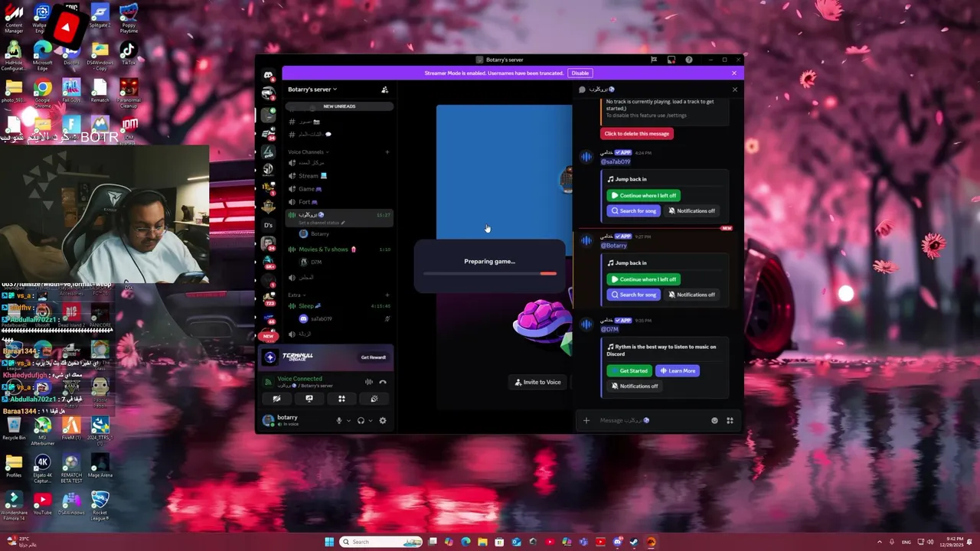Image resolution: width=980 pixels, height=551 pixels.
Task: Continue where I left off under @Botarry
Action: pos(643,279)
